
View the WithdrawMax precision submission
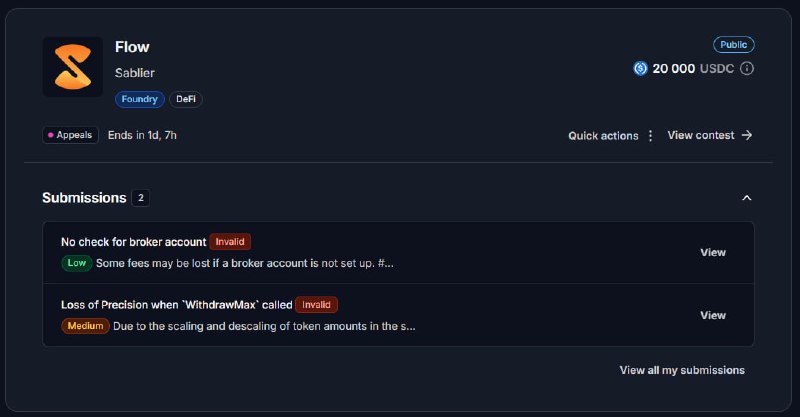coord(713,315)
